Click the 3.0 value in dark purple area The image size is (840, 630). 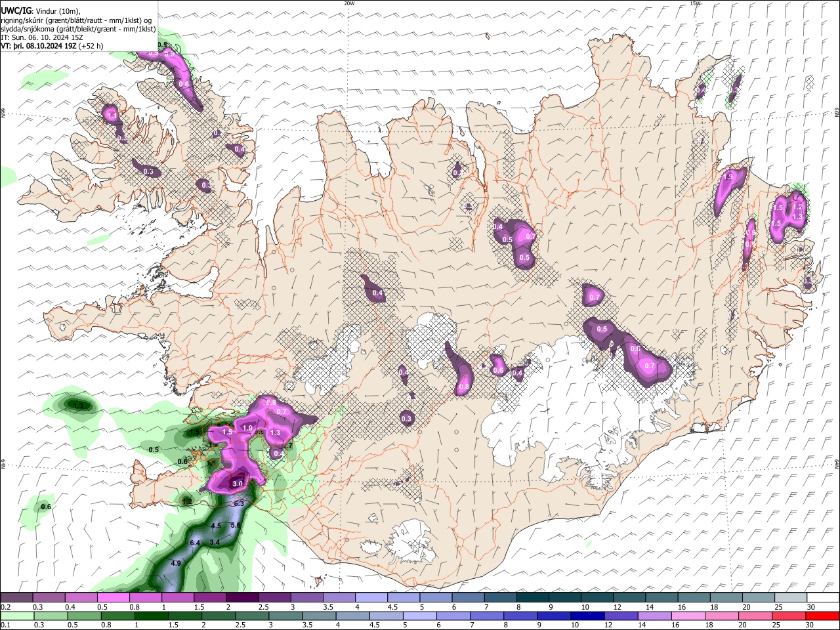[x=238, y=484]
